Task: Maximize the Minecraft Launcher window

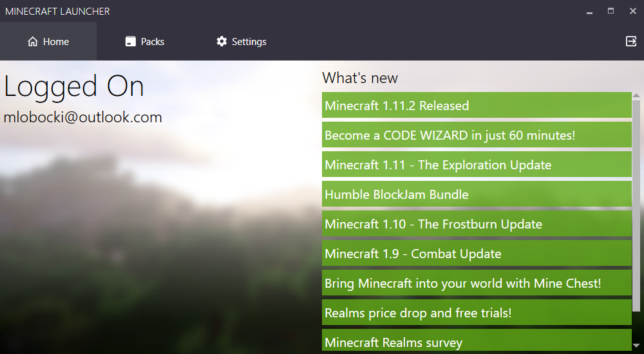Action: 611,11
